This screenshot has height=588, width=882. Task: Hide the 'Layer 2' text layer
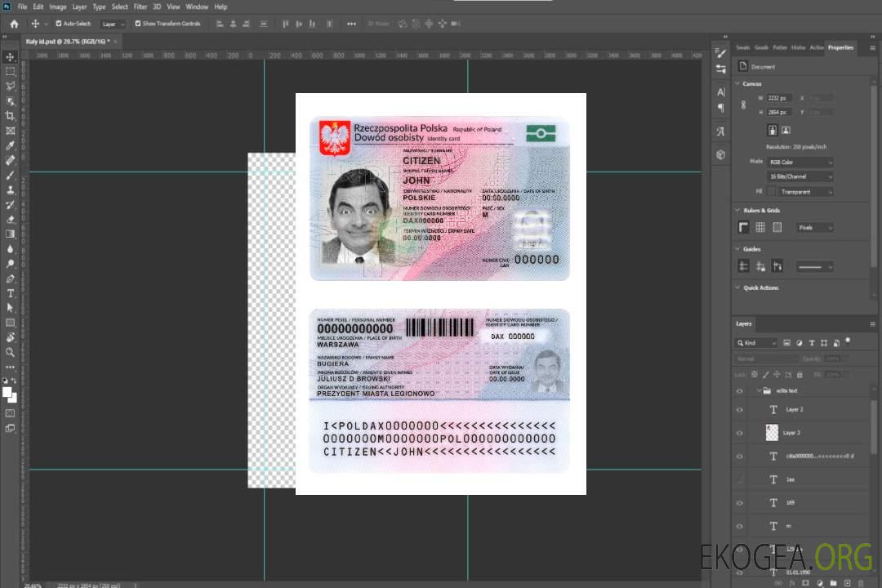[x=740, y=410]
